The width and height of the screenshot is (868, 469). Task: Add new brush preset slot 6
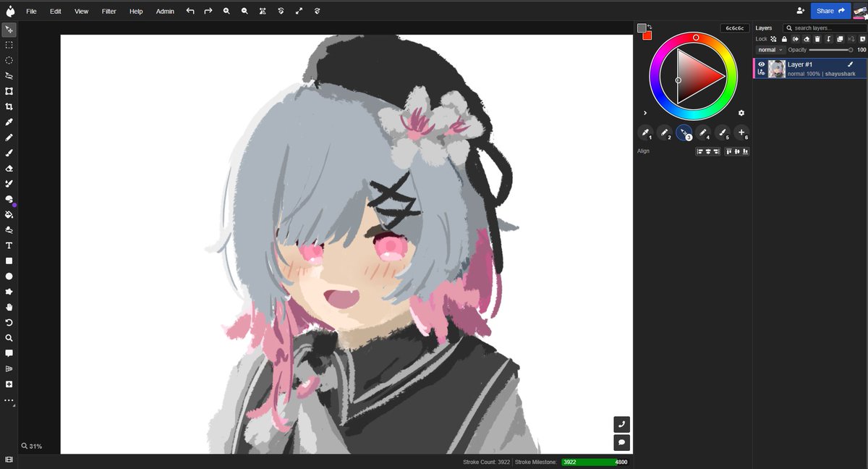point(741,133)
